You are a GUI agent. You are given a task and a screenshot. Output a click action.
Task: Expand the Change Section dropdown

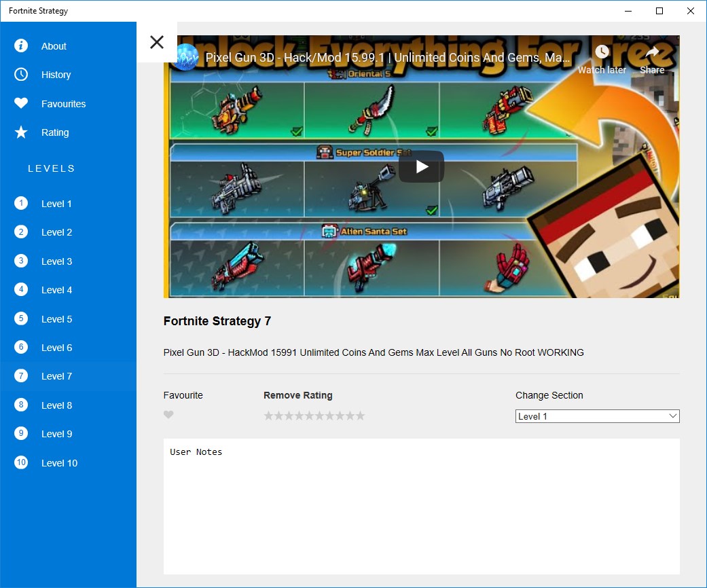(597, 416)
